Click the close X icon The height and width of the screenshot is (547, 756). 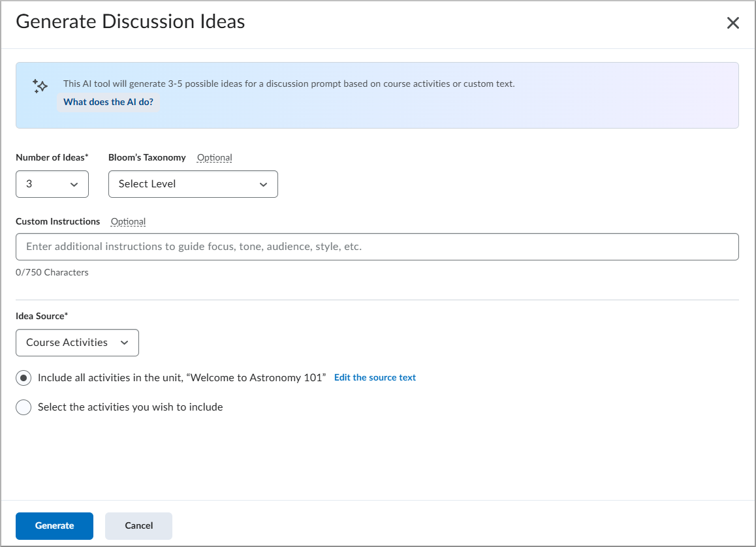732,22
